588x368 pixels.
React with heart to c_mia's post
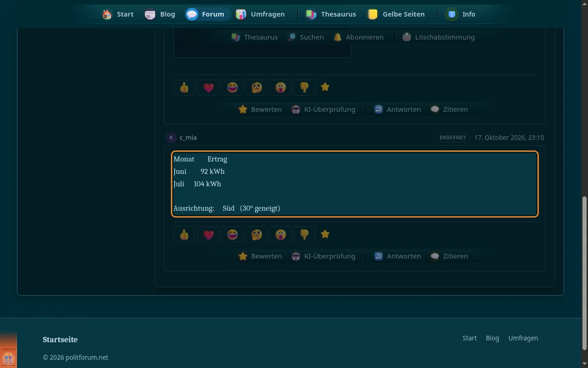point(209,235)
